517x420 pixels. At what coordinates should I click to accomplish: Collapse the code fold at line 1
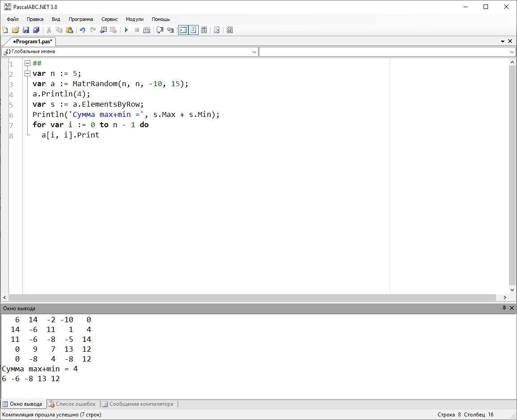(28, 63)
